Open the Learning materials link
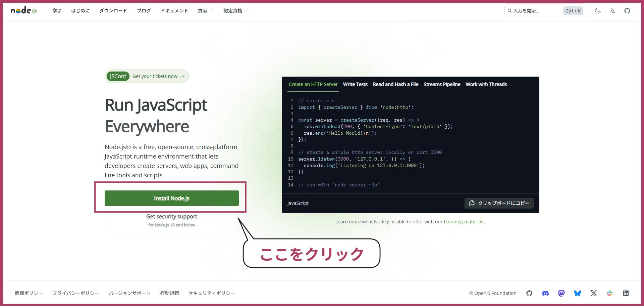The width and height of the screenshot is (644, 306). 464,222
